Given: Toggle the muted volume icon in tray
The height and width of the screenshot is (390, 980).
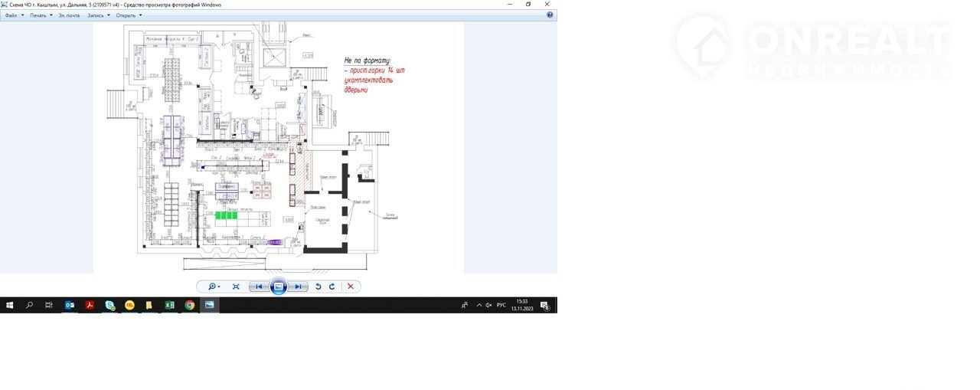Looking at the screenshot, I should 488,305.
